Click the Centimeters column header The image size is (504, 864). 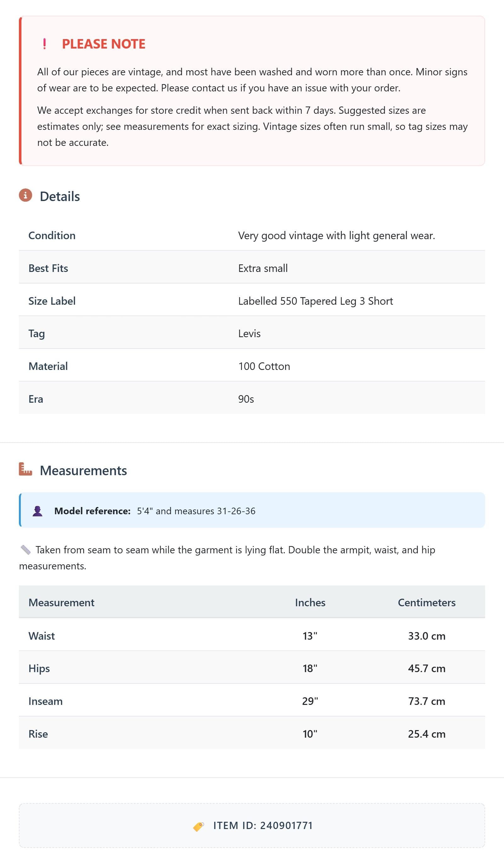tap(427, 603)
